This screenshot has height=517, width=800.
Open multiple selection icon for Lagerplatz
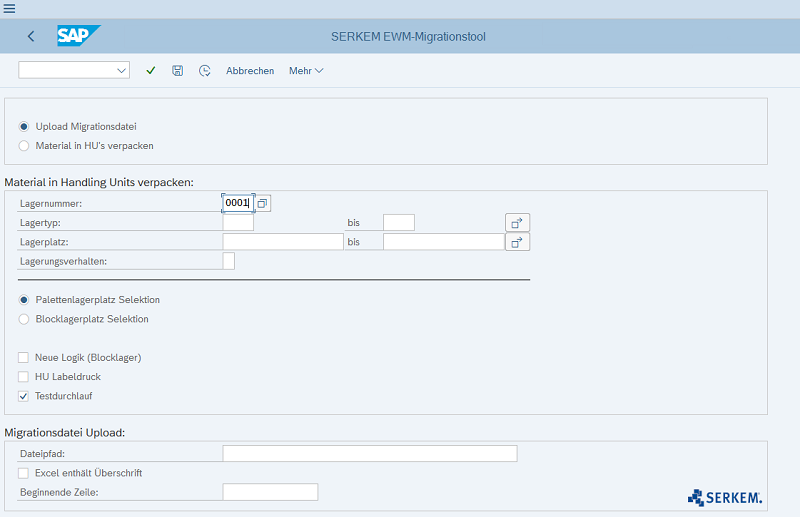[517, 242]
